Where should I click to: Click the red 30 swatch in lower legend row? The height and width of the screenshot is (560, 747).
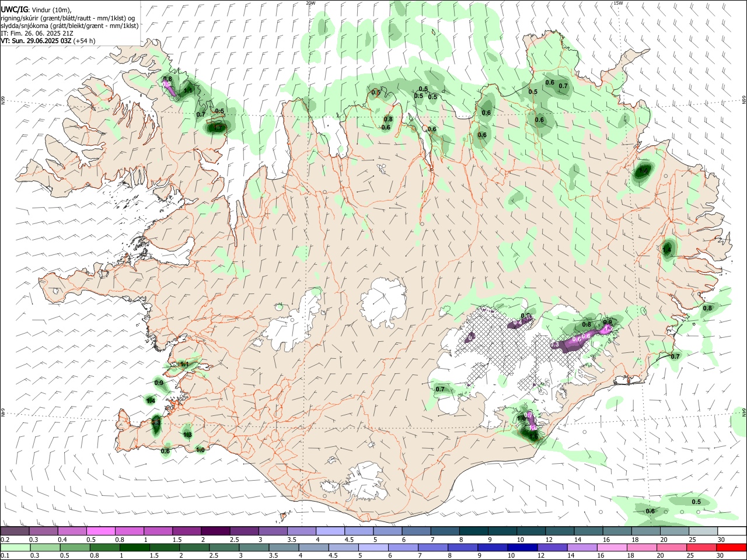pyautogui.click(x=731, y=547)
